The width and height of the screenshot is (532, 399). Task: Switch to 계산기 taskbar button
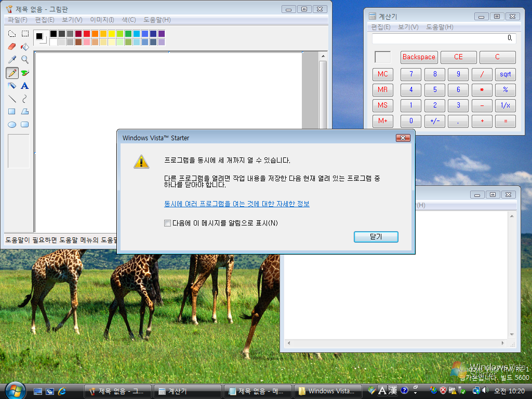[x=187, y=391]
